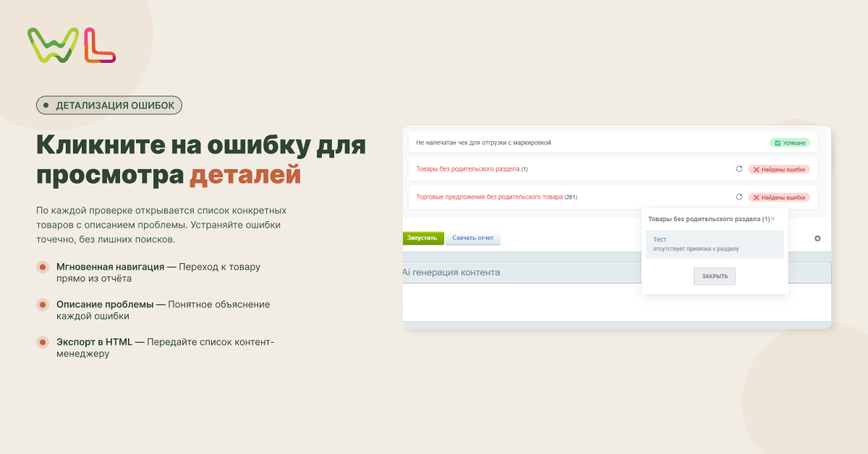Click "Найдены ошибки" badge for Товары row

pyautogui.click(x=779, y=169)
